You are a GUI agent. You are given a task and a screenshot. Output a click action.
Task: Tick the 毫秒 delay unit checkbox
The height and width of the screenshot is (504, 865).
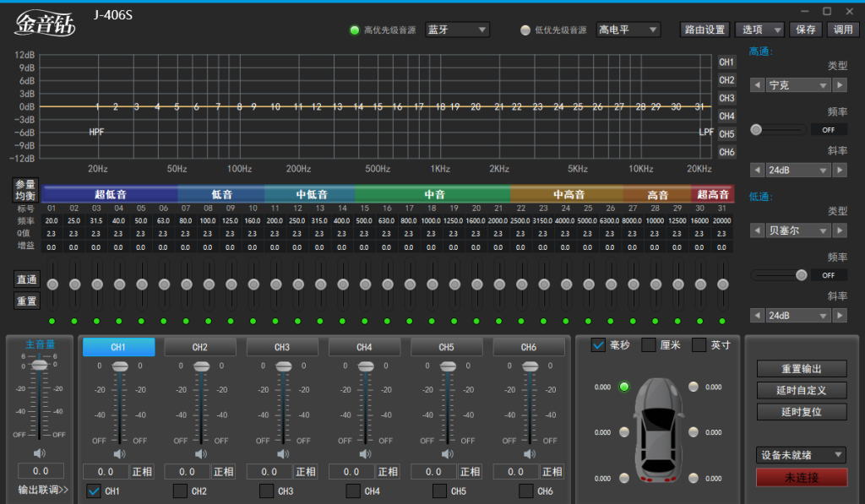[598, 345]
